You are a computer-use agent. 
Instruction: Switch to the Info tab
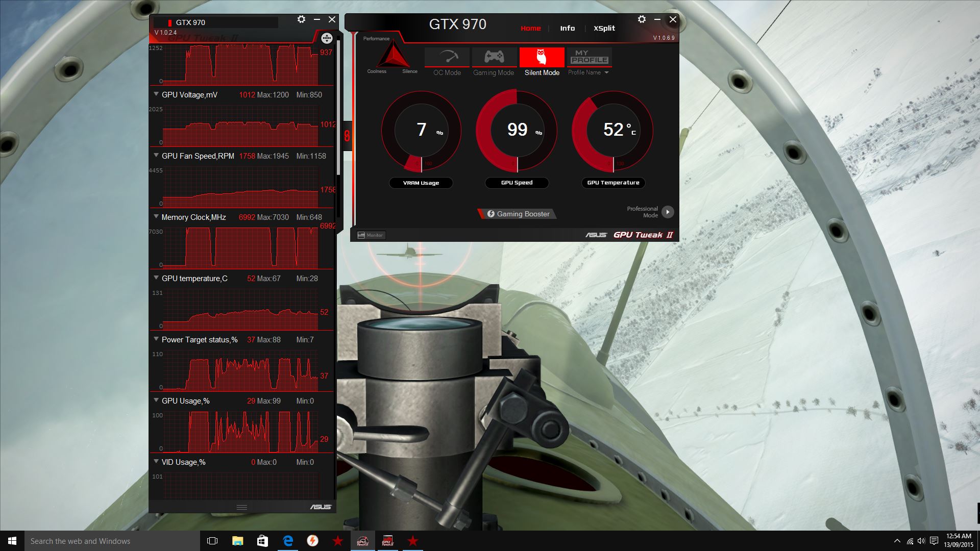567,28
